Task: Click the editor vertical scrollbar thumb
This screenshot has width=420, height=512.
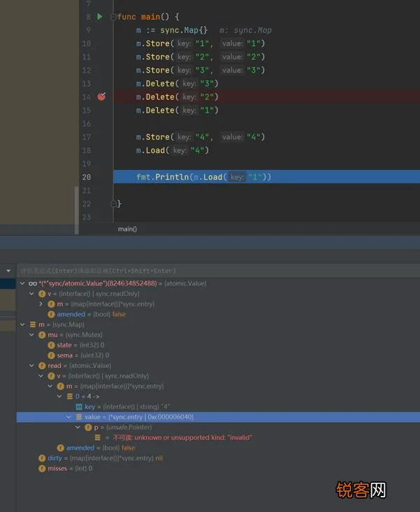Action: [77, 210]
